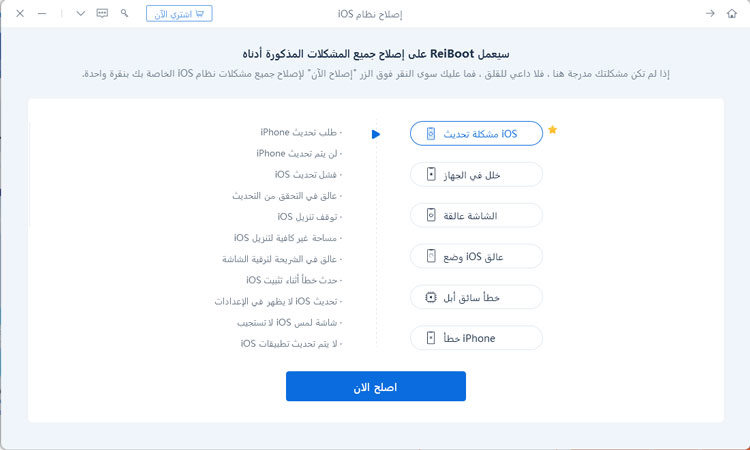Image resolution: width=750 pixels, height=450 pixels.
Task: Expand the title bar dropdown chevron
Action: [81, 13]
